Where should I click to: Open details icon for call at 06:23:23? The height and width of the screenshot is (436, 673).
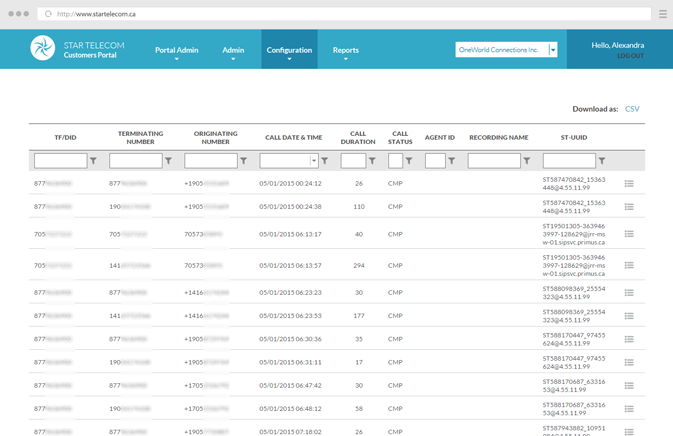(629, 293)
